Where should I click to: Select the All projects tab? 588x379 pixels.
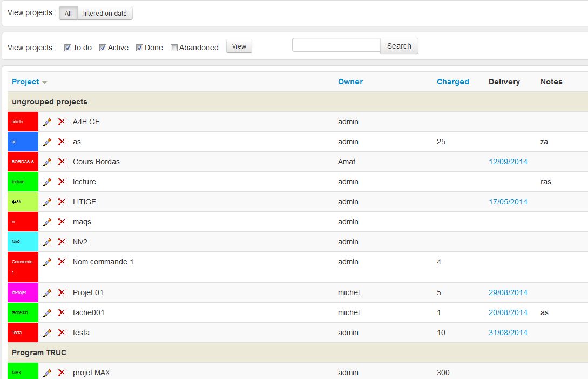click(x=68, y=14)
